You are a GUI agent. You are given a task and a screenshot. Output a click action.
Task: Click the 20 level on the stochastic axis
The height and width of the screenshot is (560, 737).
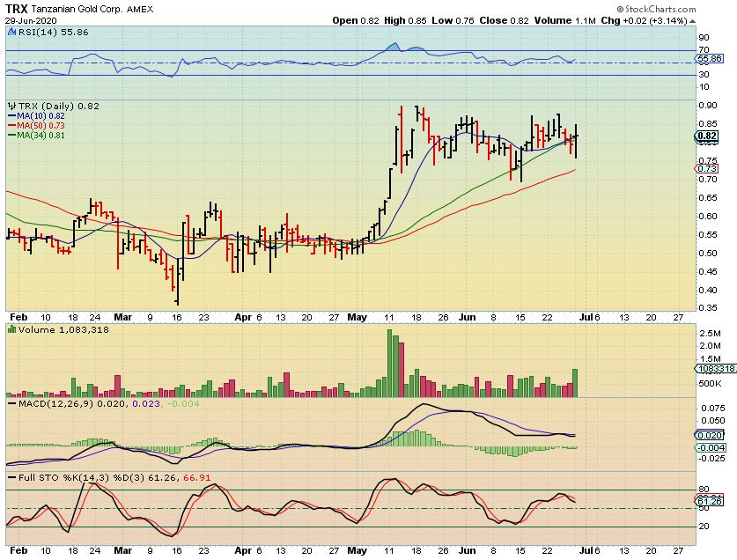[x=704, y=527]
